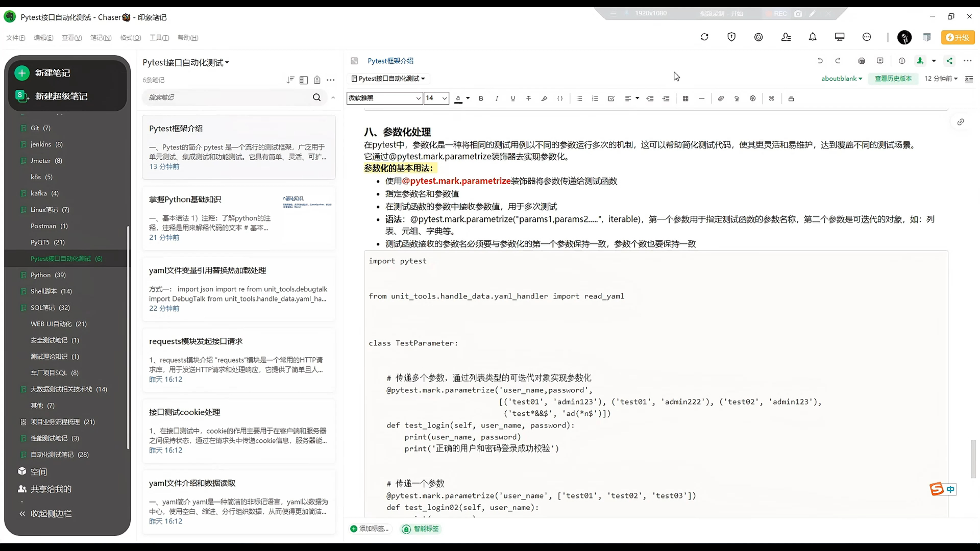Create a new super note 新建超级笔记
The image size is (980, 551).
(x=51, y=96)
